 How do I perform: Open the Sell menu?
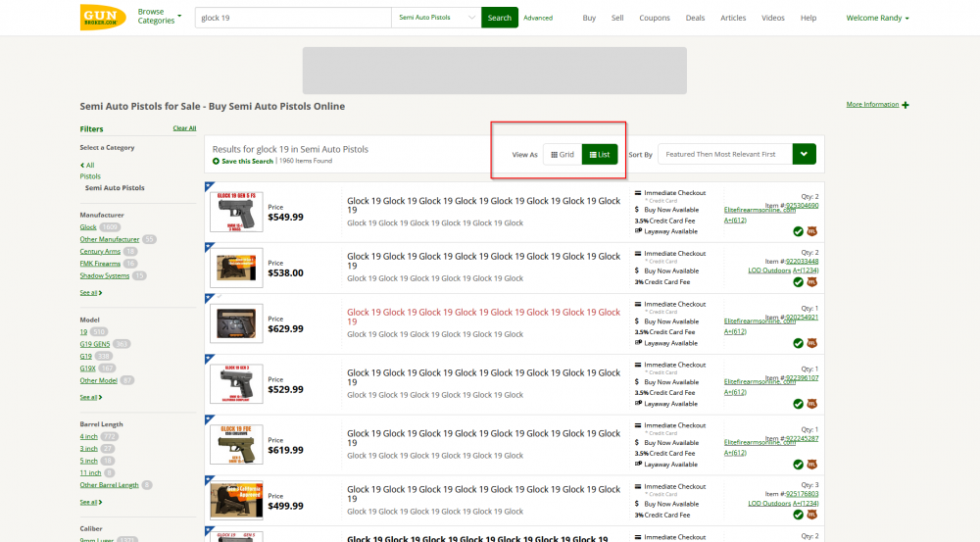(x=617, y=18)
